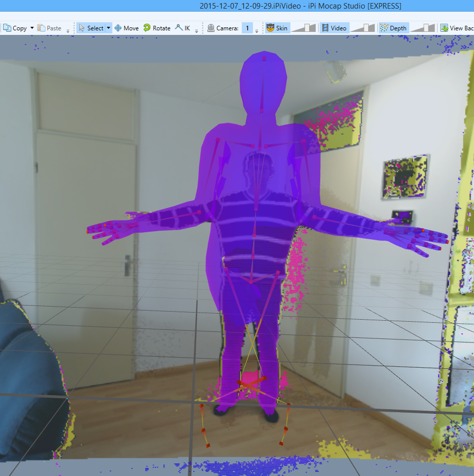This screenshot has height=476, width=474.
Task: Activate the Select arrow tool
Action: point(91,28)
